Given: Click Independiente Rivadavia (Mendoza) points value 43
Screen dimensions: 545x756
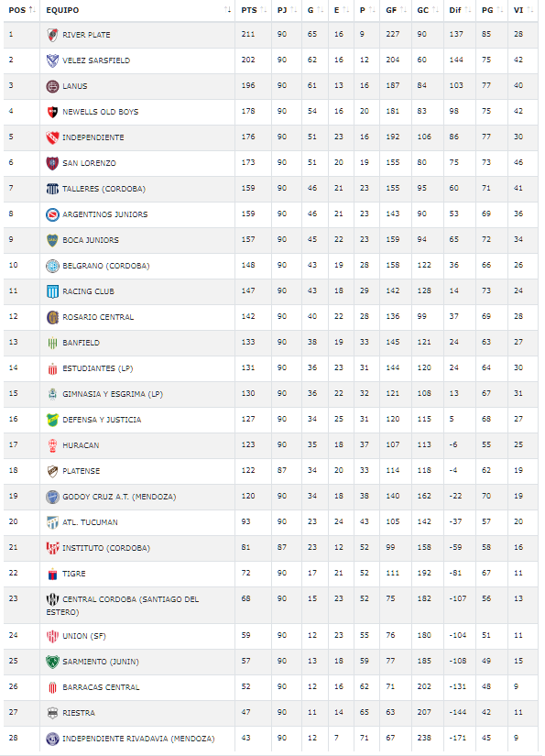Looking at the screenshot, I should (x=245, y=738).
